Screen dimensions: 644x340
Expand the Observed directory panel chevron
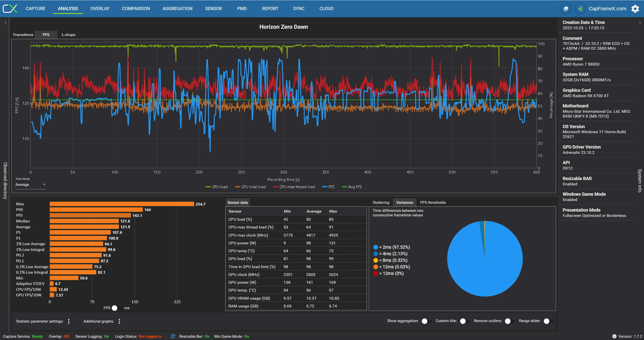click(5, 23)
